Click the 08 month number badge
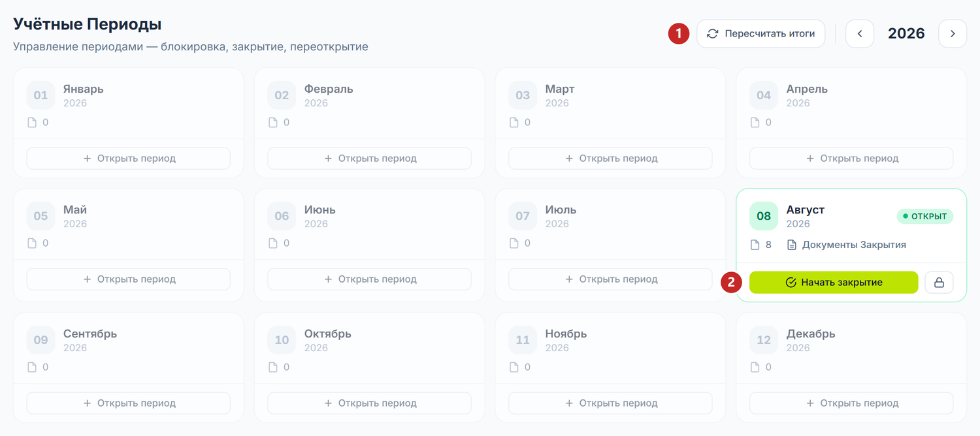Screen dimensions: 980x436 click(x=764, y=216)
